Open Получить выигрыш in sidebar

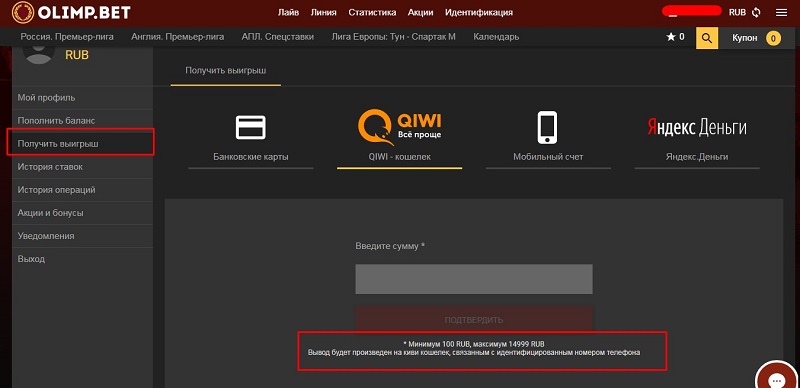81,144
